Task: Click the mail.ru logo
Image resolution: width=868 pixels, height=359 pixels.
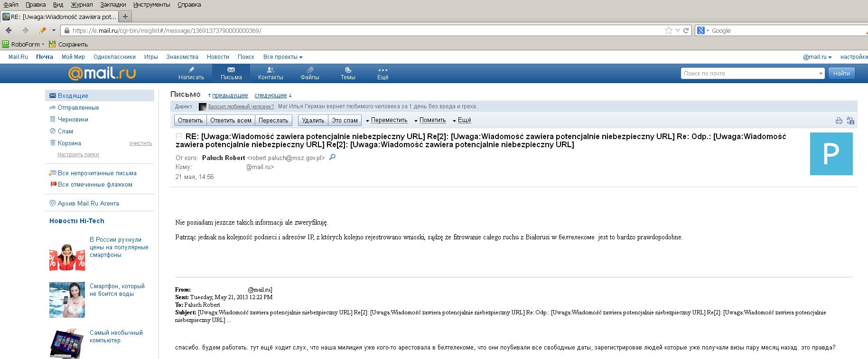Action: click(102, 73)
